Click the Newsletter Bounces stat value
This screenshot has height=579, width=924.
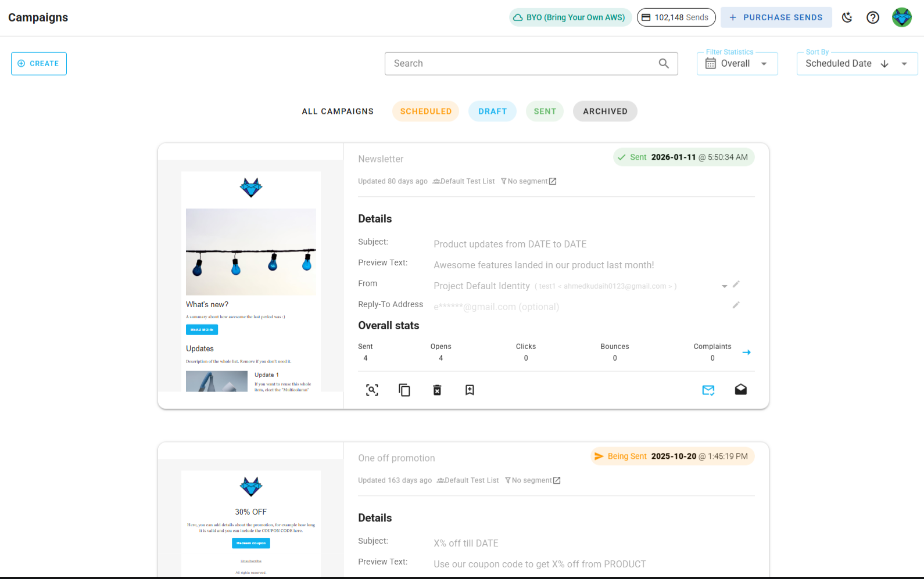coord(615,358)
